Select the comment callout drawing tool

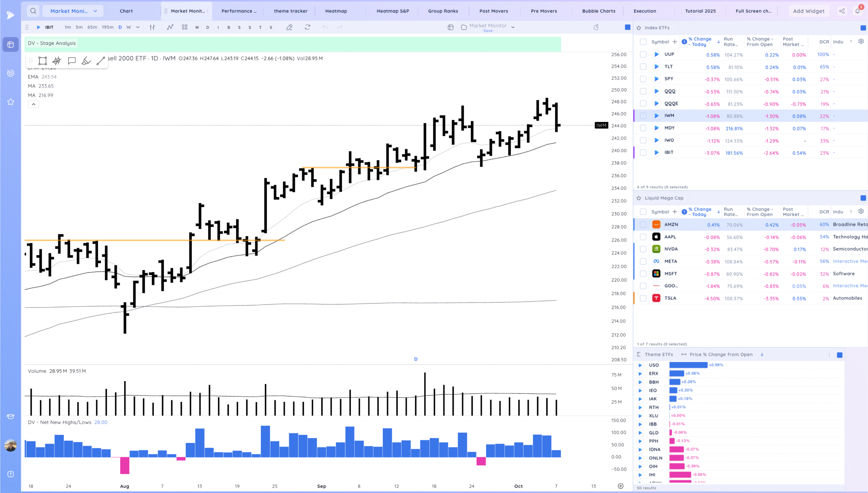(x=72, y=61)
